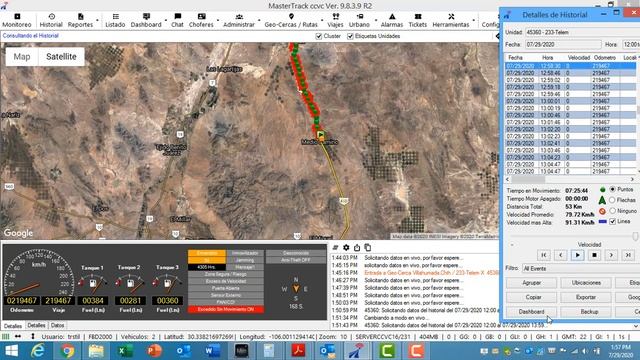Screen dimensions: 640x360
Task: Open the Choferes ID card icon
Action: [201, 16]
